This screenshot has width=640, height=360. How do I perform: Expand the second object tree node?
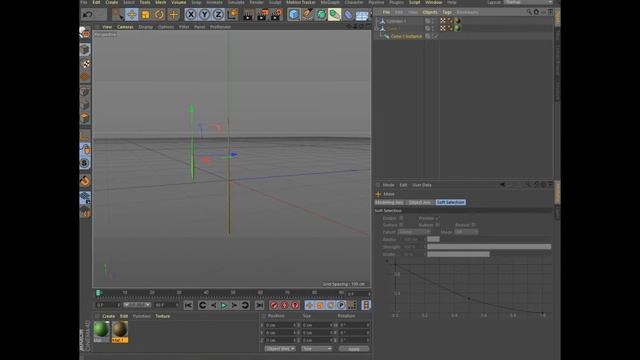377,29
